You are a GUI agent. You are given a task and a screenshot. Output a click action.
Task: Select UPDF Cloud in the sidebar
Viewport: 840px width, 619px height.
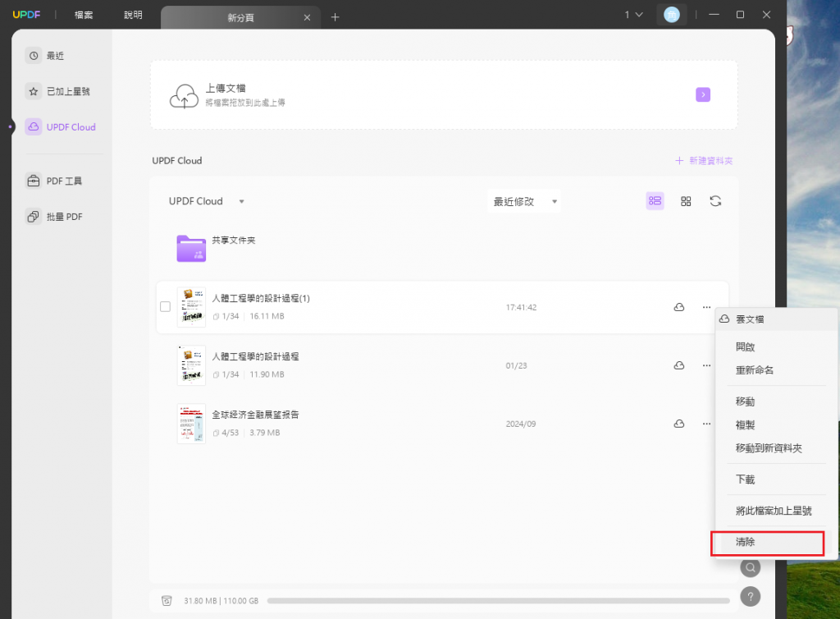tap(61, 127)
